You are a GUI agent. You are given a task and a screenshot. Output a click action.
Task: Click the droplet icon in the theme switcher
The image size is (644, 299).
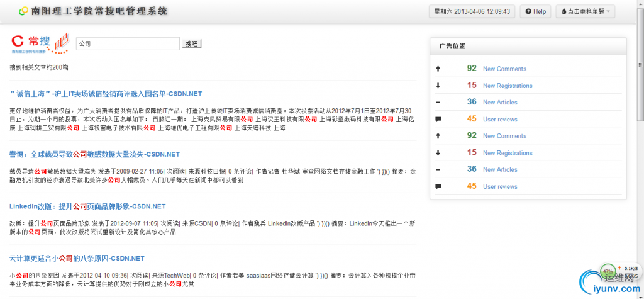(564, 11)
